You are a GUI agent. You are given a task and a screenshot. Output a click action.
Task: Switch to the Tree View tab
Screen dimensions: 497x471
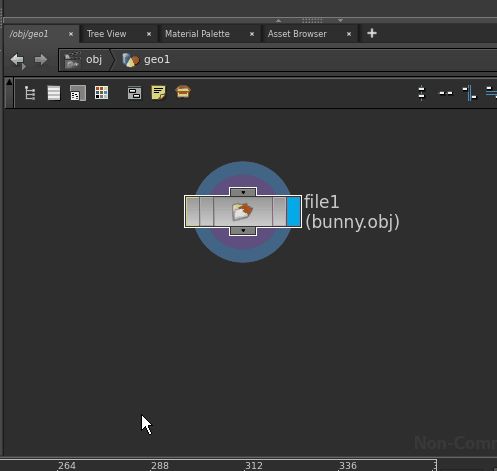coord(106,34)
